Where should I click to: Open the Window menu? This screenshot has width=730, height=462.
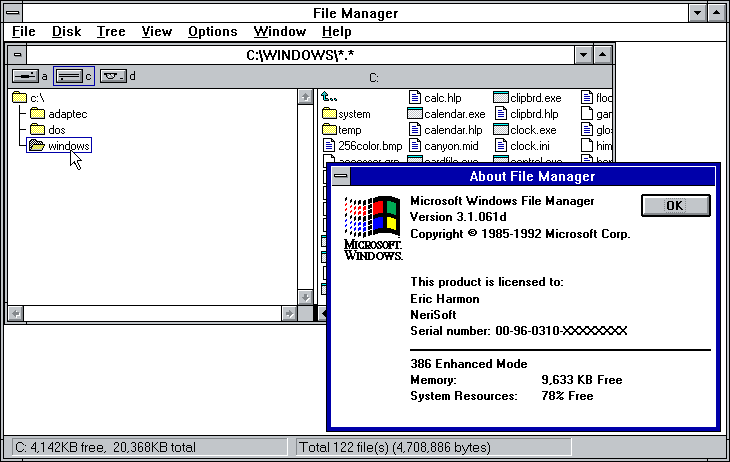tap(279, 32)
